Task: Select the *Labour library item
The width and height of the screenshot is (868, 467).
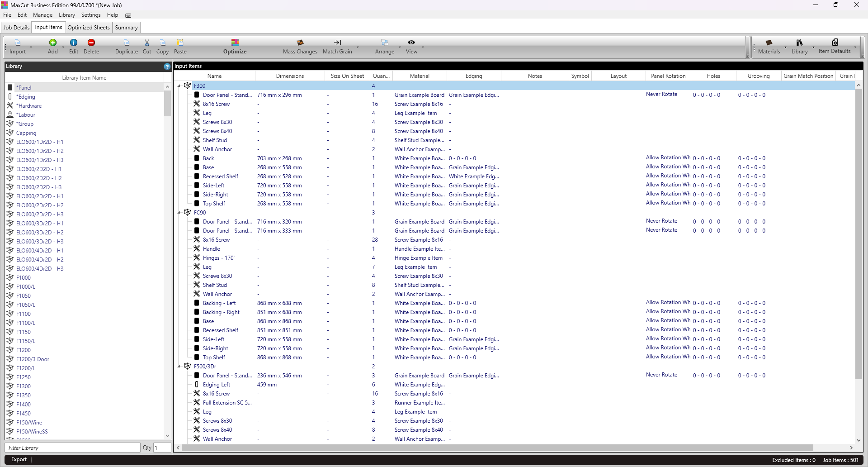Action: coord(25,115)
